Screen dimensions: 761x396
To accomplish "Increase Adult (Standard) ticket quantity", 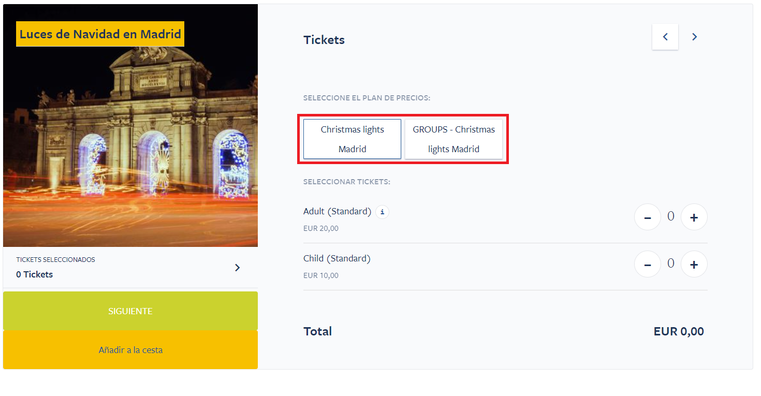I will coord(694,217).
